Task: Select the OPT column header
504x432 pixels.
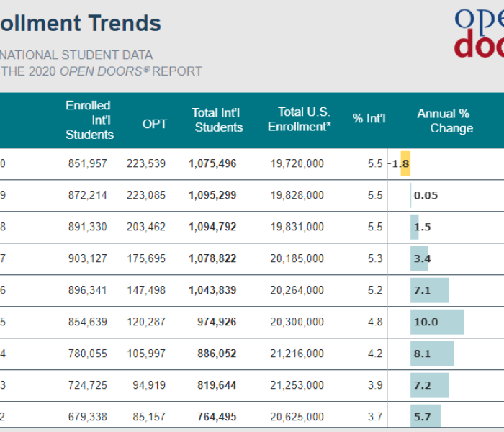Action: point(154,124)
